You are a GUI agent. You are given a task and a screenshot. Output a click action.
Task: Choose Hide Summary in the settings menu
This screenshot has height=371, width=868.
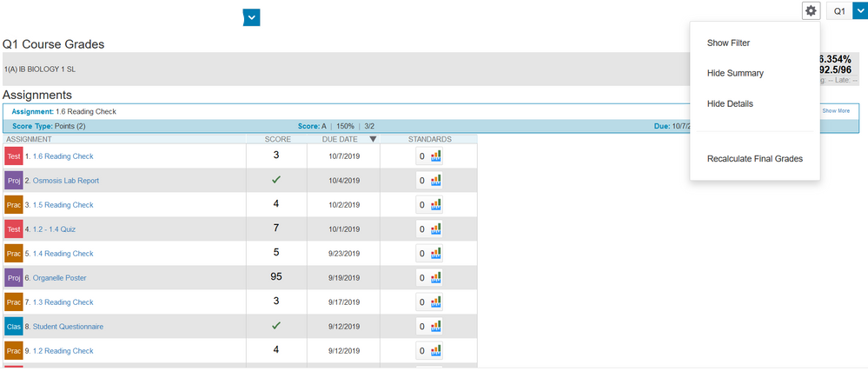[x=735, y=73]
